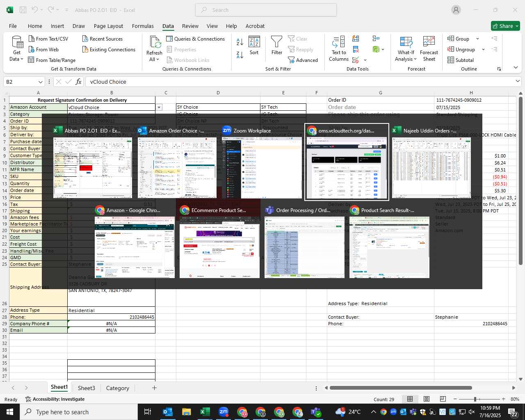The width and height of the screenshot is (525, 420).
Task: Switch to Najeeb Uddin Orders Excel thumbnail
Action: [x=431, y=162]
